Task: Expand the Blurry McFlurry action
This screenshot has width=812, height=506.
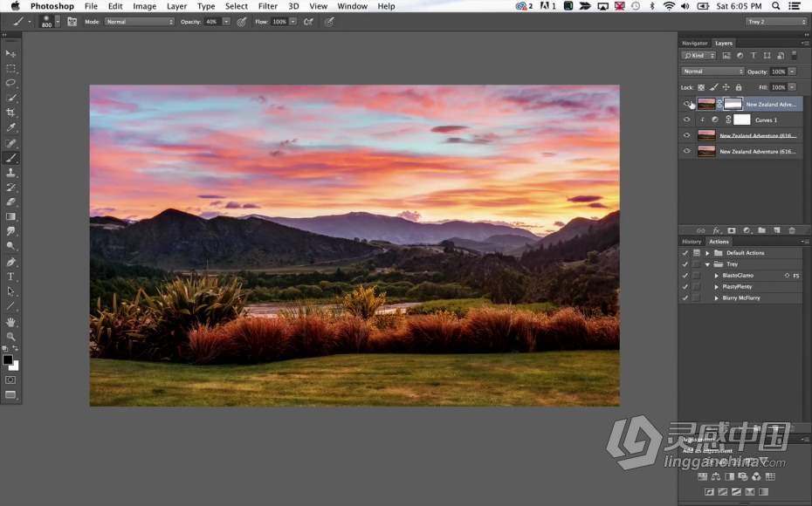Action: (717, 298)
